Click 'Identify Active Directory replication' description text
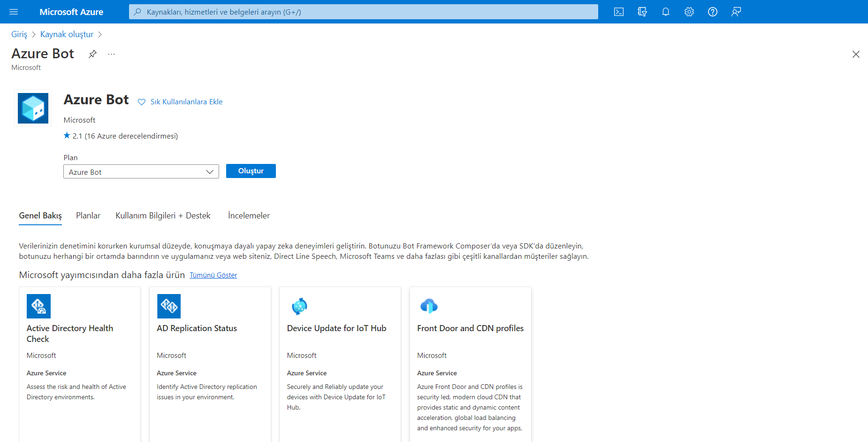The height and width of the screenshot is (442, 868). [207, 392]
